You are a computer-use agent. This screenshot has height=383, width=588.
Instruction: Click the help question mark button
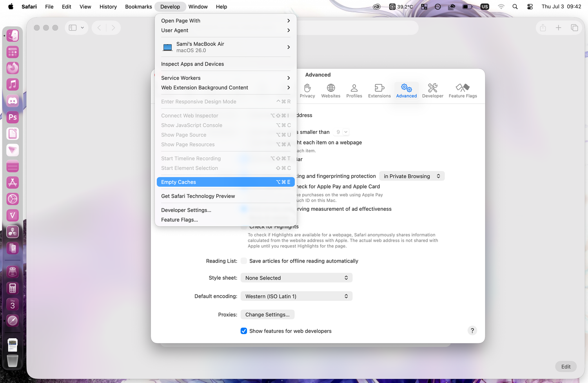pyautogui.click(x=472, y=331)
